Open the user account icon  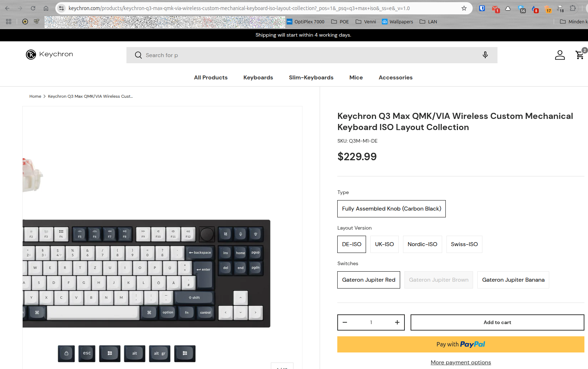(x=560, y=55)
